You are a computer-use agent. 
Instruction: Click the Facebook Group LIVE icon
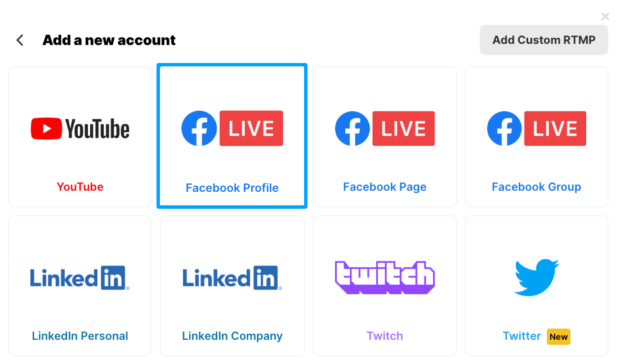click(536, 128)
